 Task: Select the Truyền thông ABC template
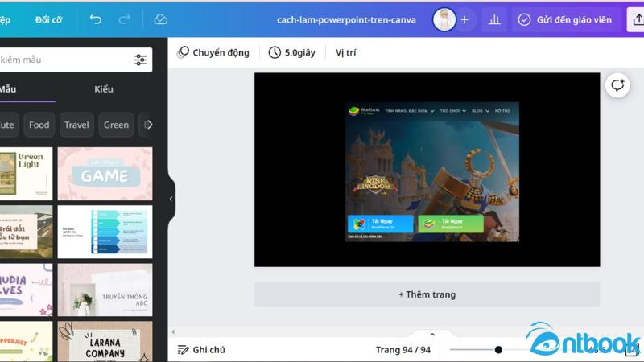[105, 290]
